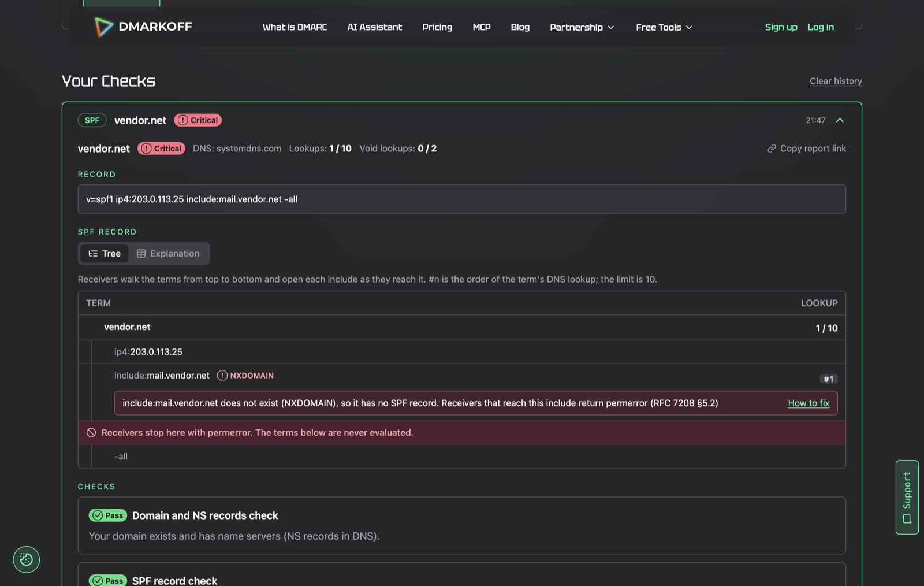The image size is (924, 586).
Task: Select the SPF record text field
Action: pos(461,199)
